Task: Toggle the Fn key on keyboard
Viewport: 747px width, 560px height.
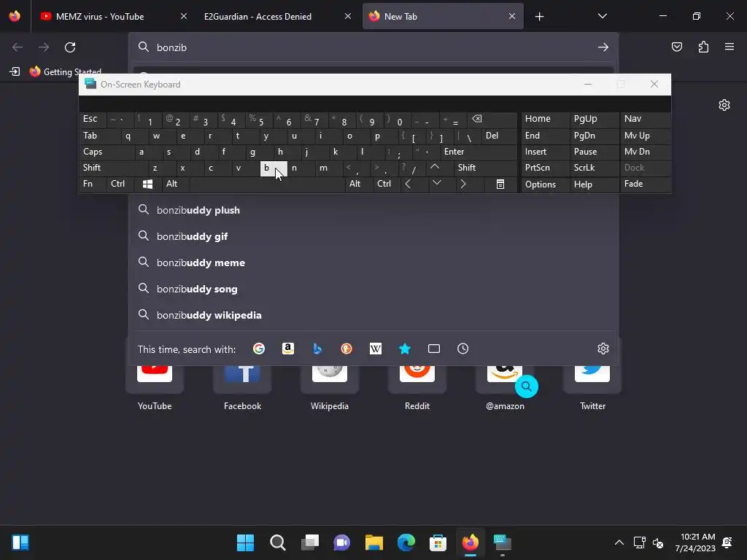Action: pyautogui.click(x=93, y=184)
